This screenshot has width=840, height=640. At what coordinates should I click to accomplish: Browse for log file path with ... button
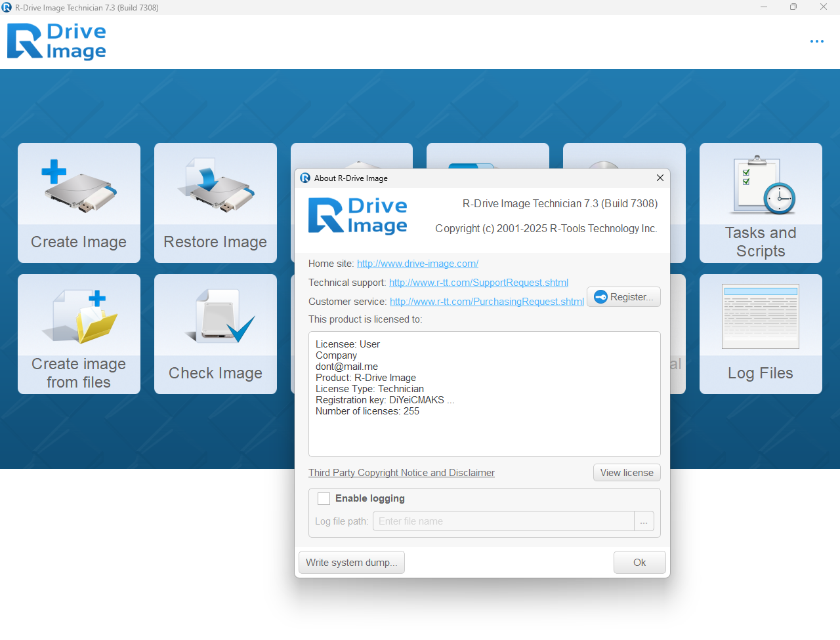coord(644,521)
